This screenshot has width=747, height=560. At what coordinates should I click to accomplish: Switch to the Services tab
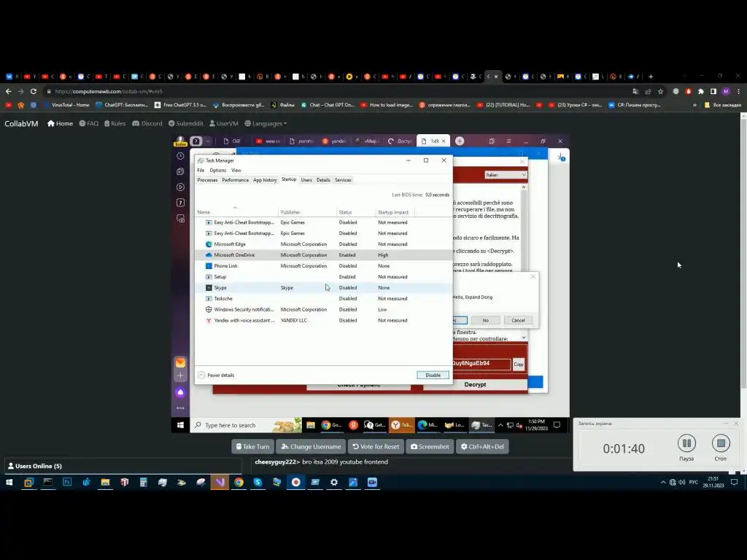click(x=343, y=180)
